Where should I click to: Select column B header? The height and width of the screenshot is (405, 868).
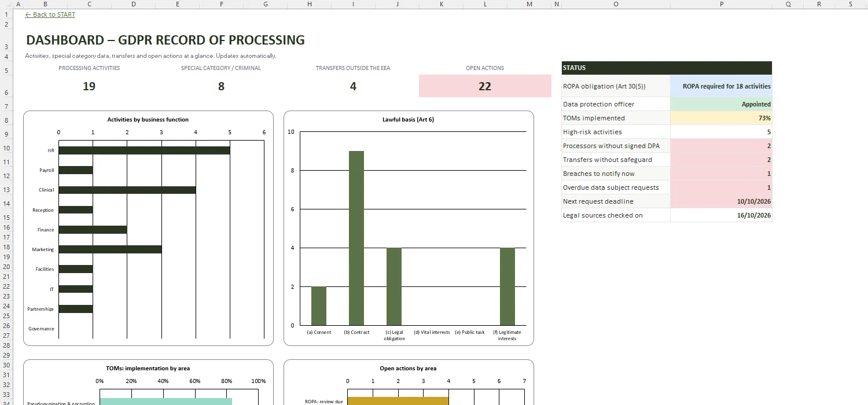point(45,4)
